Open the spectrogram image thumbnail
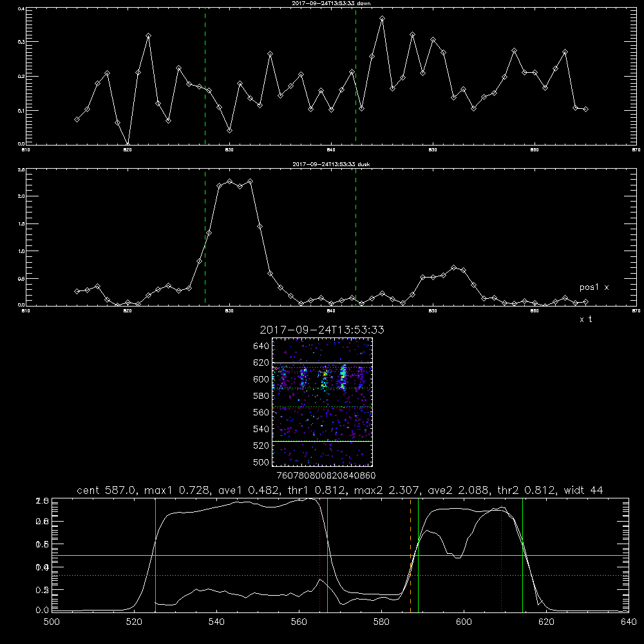The height and width of the screenshot is (644, 644). point(322,402)
